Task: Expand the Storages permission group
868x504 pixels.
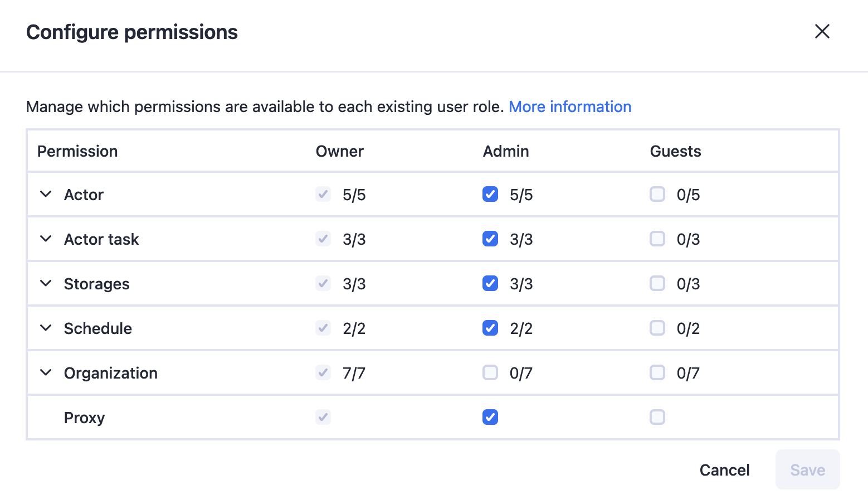Action: pos(46,283)
